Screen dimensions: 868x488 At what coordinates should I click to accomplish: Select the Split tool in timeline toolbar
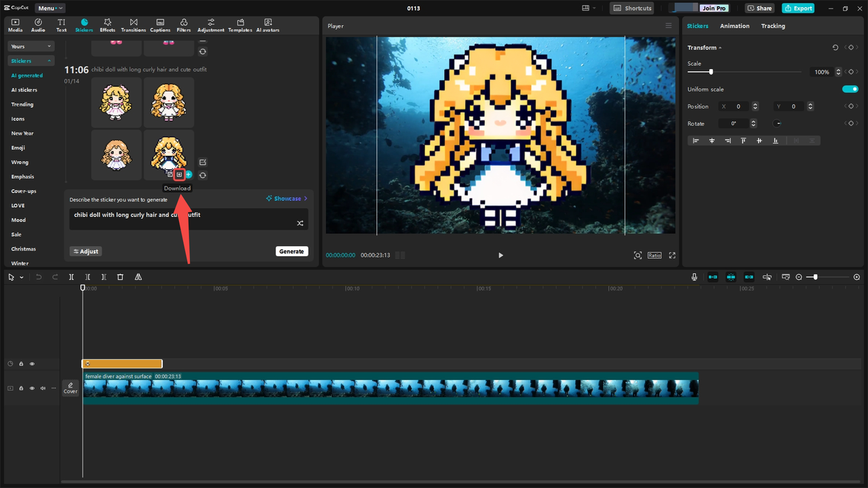coord(71,277)
